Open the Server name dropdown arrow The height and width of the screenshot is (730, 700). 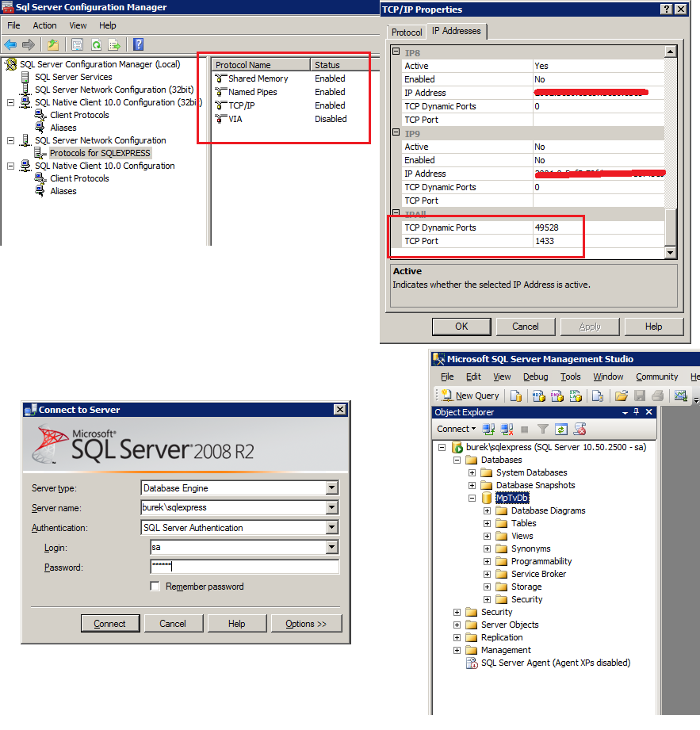click(331, 507)
